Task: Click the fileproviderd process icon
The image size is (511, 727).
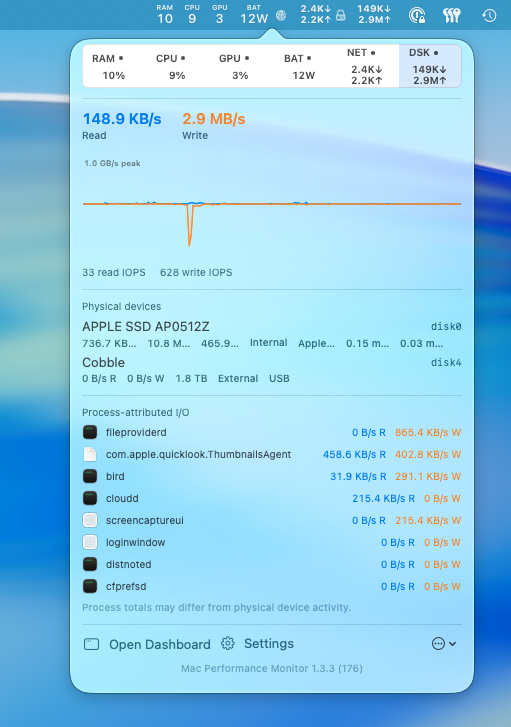Action: (x=90, y=433)
